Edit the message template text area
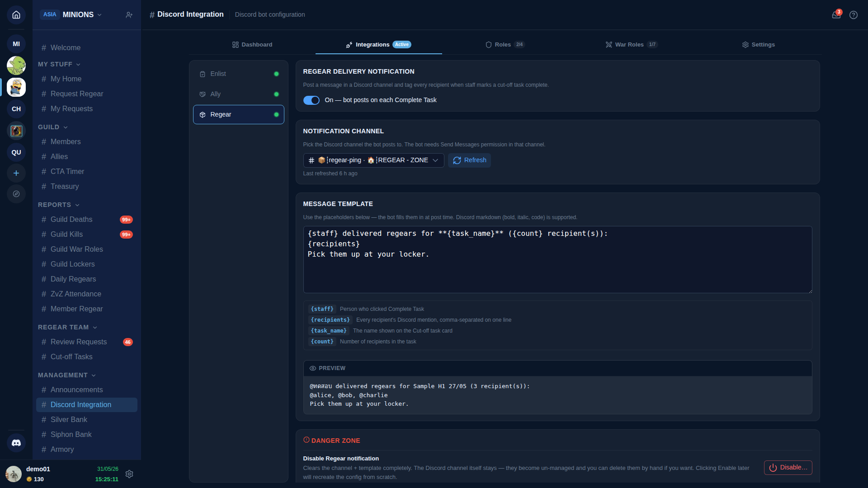The width and height of the screenshot is (868, 488). [557, 260]
